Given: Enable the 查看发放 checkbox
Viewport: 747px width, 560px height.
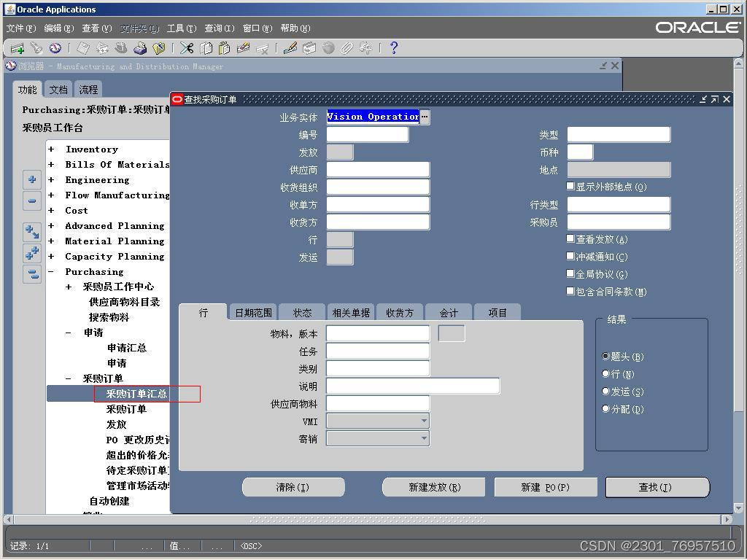Looking at the screenshot, I should (570, 238).
